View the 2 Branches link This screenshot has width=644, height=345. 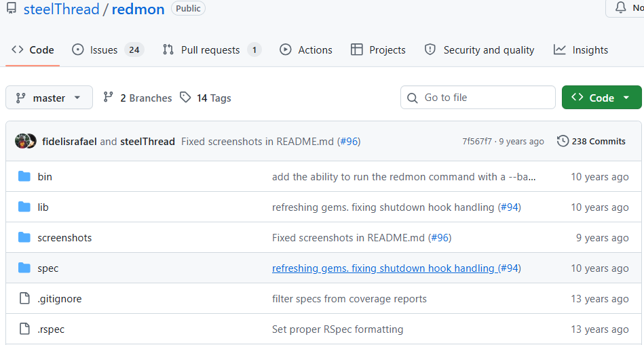tap(146, 98)
